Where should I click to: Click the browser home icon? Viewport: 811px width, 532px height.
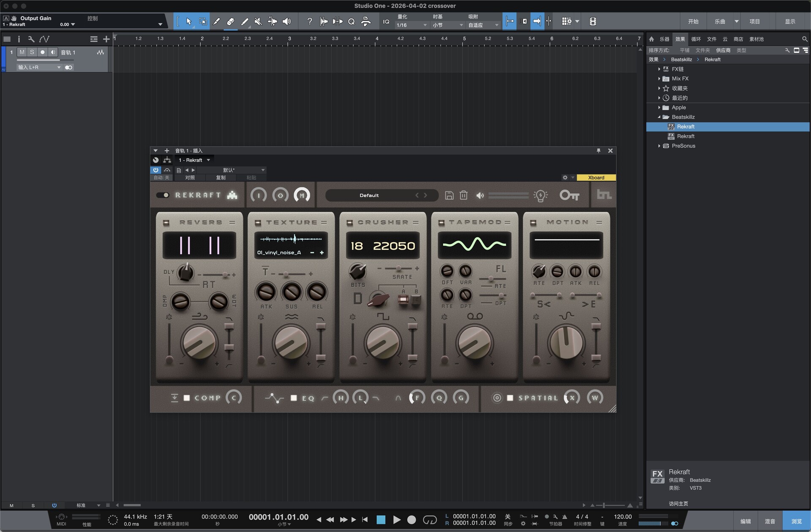pos(651,39)
